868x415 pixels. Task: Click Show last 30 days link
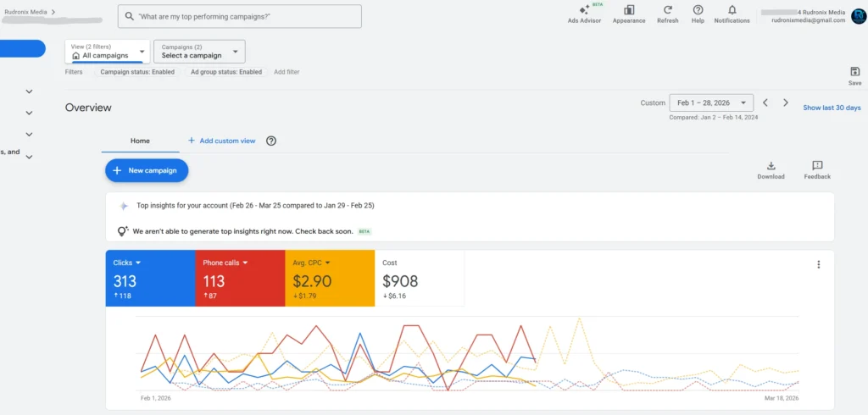coord(832,108)
